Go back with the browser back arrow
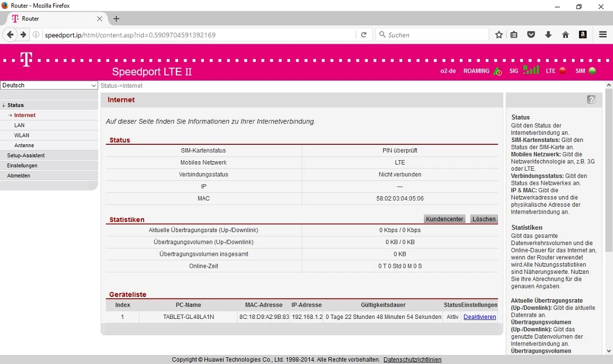The image size is (613, 364). (x=10, y=35)
